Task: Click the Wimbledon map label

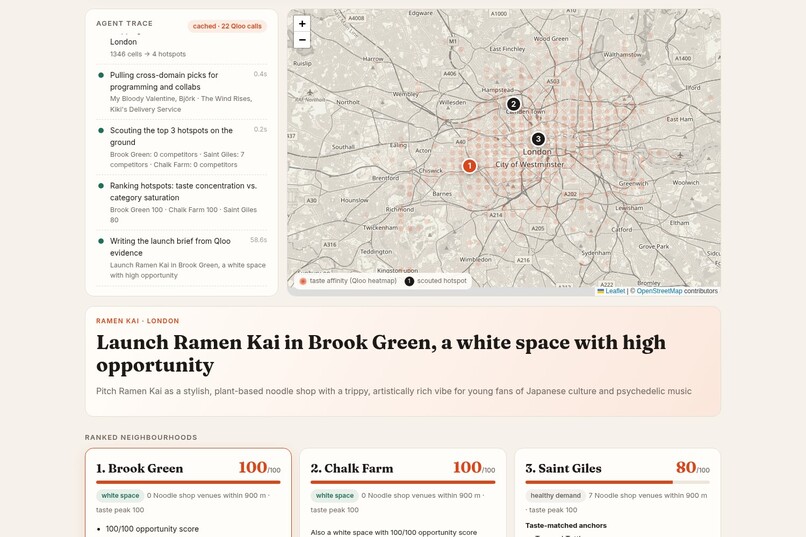Action: (x=475, y=260)
